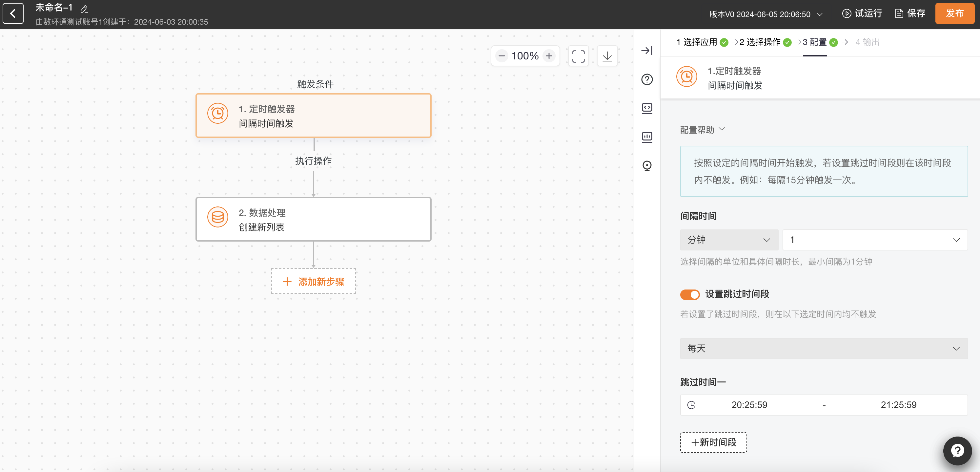Viewport: 980px width, 472px height.
Task: Click the 保存 save button
Action: 910,14
